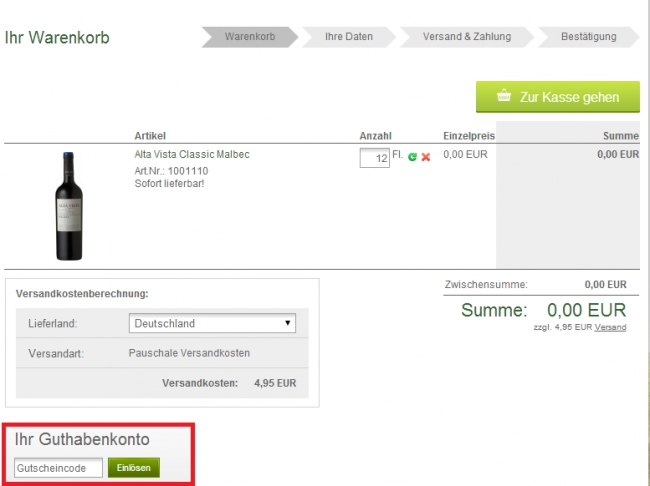
Task: Focus the Anzahl quantity field
Action: point(375,159)
